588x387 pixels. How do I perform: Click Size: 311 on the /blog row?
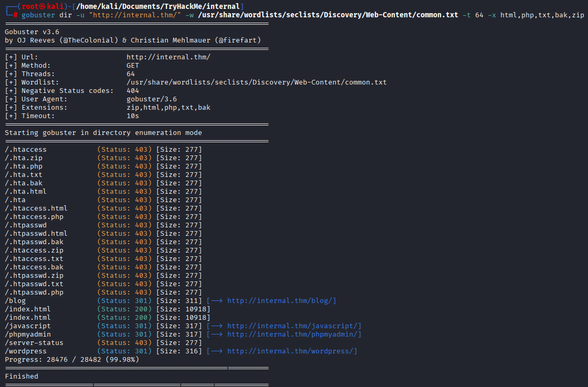[179, 301]
